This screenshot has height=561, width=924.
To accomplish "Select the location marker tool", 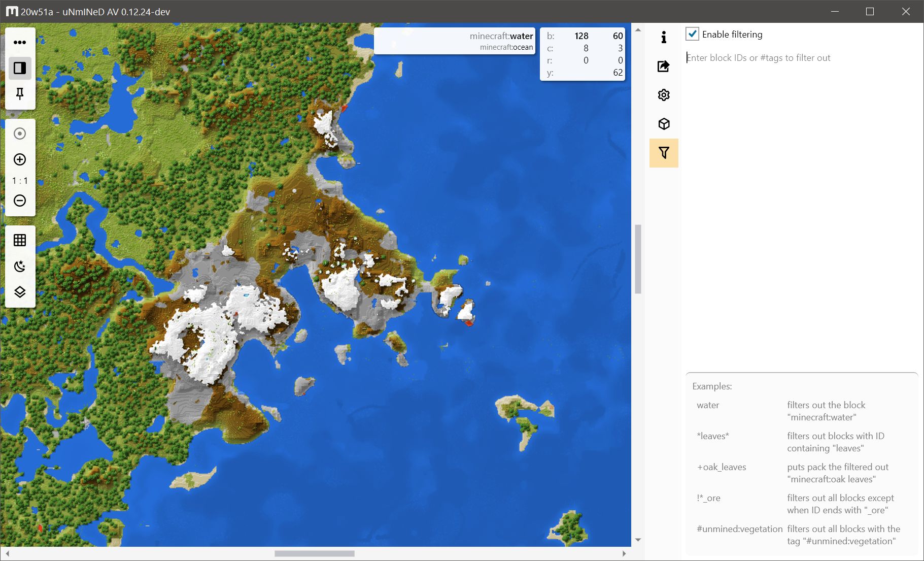I will pyautogui.click(x=20, y=134).
